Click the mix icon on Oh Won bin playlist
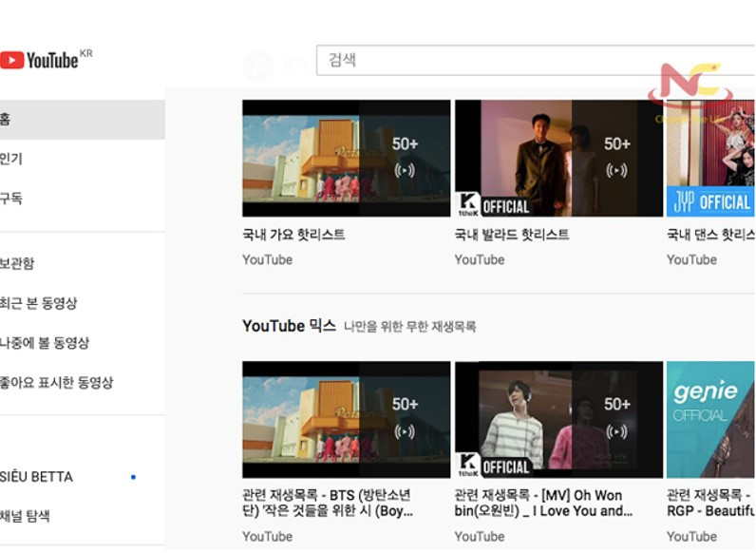This screenshot has width=756, height=553. point(616,431)
